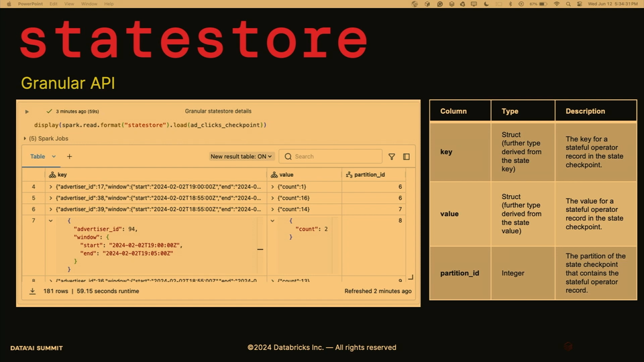Screen dimensions: 644x362
Task: Open the Window menu
Action: coord(89,4)
